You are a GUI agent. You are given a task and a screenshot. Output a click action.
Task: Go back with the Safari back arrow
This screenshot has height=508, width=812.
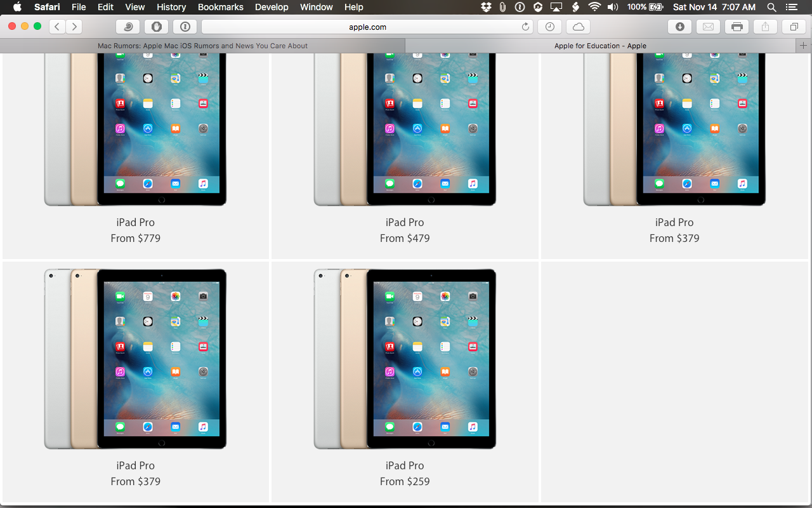tap(57, 27)
